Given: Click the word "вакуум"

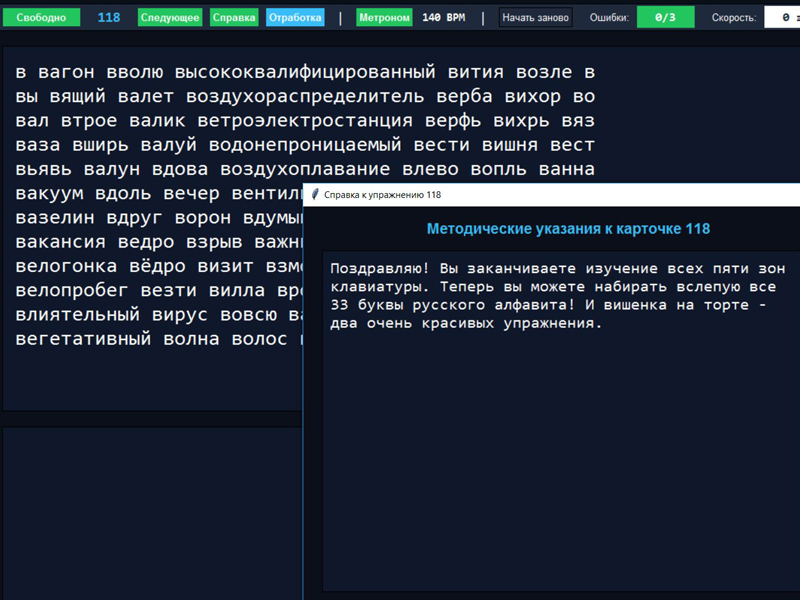Looking at the screenshot, I should point(49,193).
